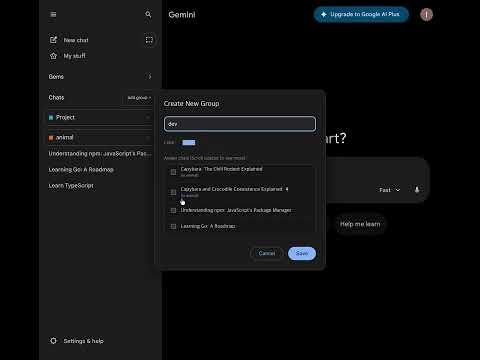
Task: Click the Gemini title text
Action: 182,15
